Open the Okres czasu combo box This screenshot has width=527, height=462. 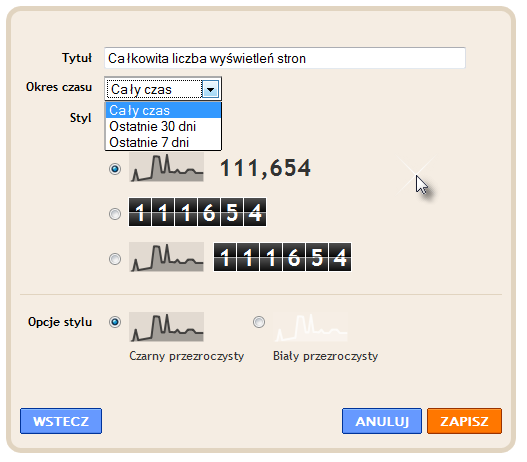[163, 89]
